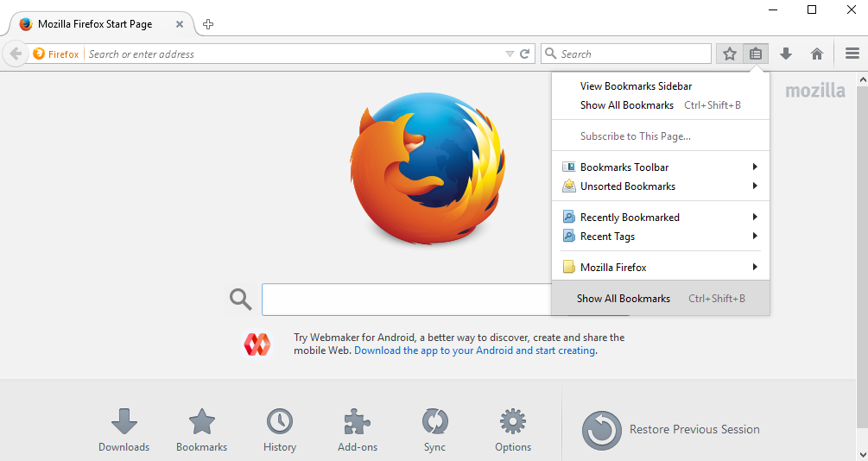Go to the Home page icon

pos(816,54)
